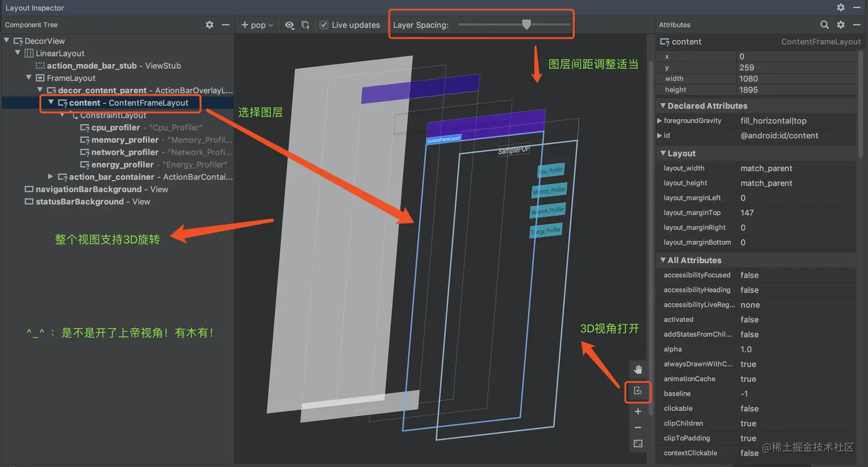Viewport: 868px width, 467px height.
Task: Open view options with the eye icon
Action: [x=290, y=25]
